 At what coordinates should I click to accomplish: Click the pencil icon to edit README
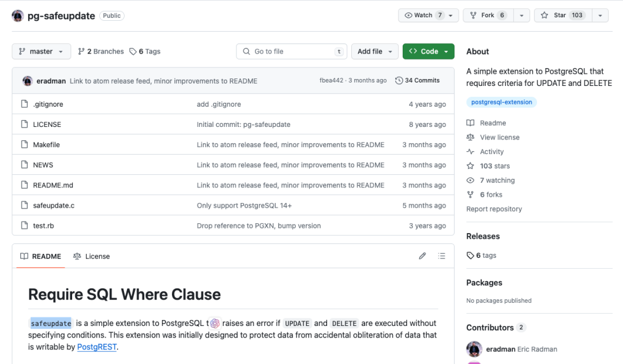click(422, 256)
